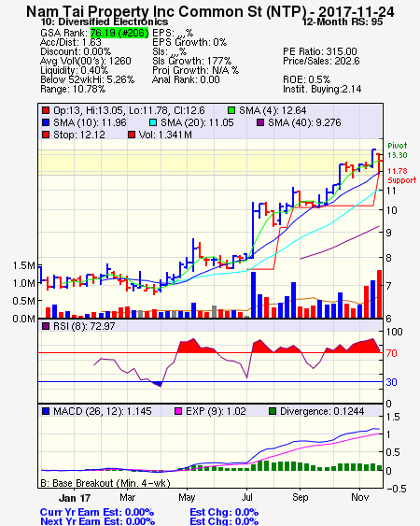Click the cyan SMA (20) legend swatch

153,122
